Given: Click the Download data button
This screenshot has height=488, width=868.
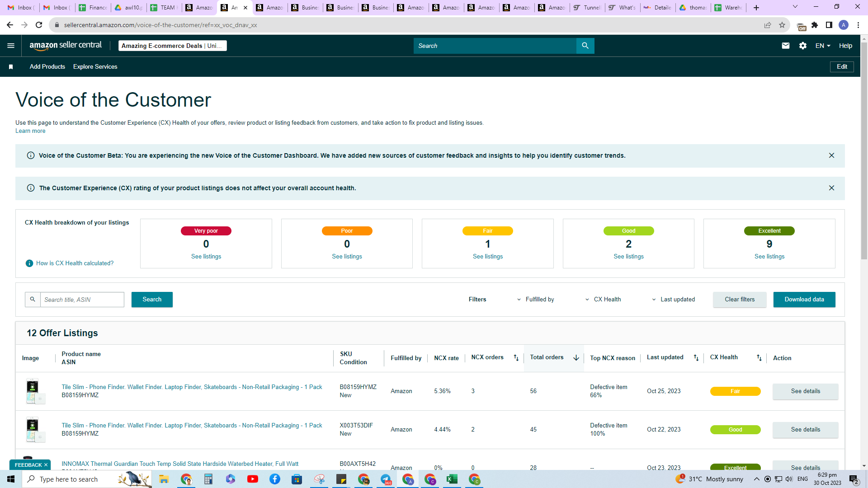Looking at the screenshot, I should [804, 300].
